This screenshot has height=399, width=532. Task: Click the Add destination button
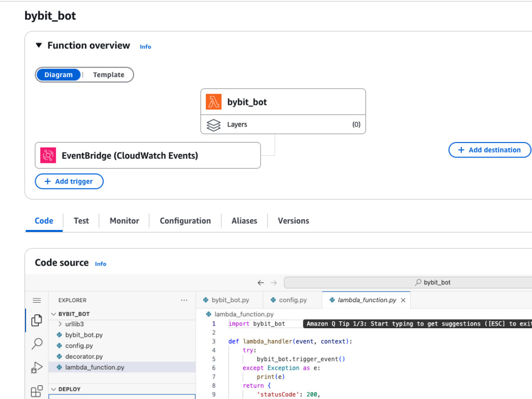[x=489, y=150]
